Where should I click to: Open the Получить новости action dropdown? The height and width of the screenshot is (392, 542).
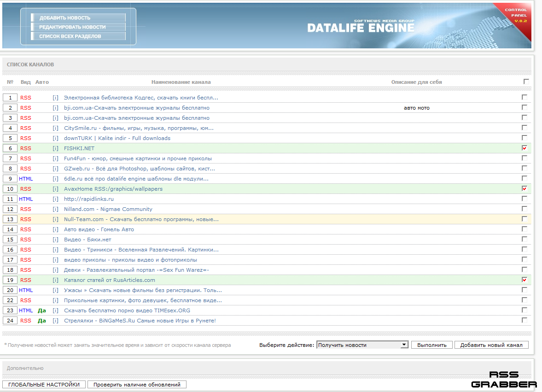362,345
